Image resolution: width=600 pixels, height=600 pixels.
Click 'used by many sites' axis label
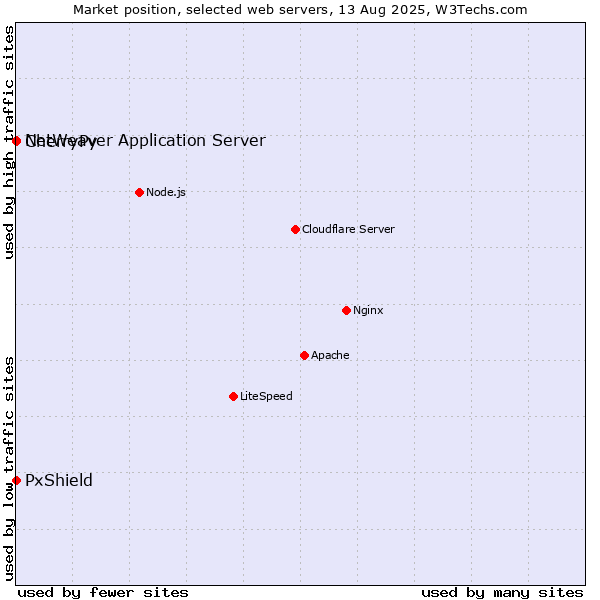[x=502, y=593]
